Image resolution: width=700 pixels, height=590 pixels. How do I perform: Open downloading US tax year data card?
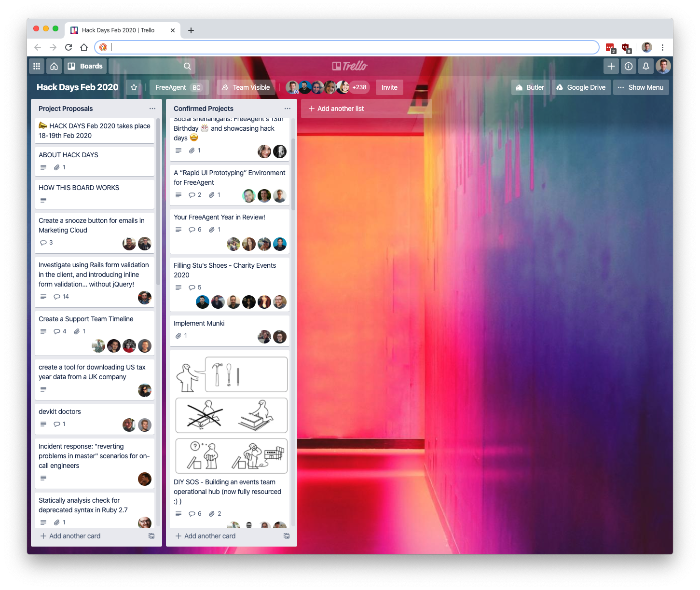[95, 379]
